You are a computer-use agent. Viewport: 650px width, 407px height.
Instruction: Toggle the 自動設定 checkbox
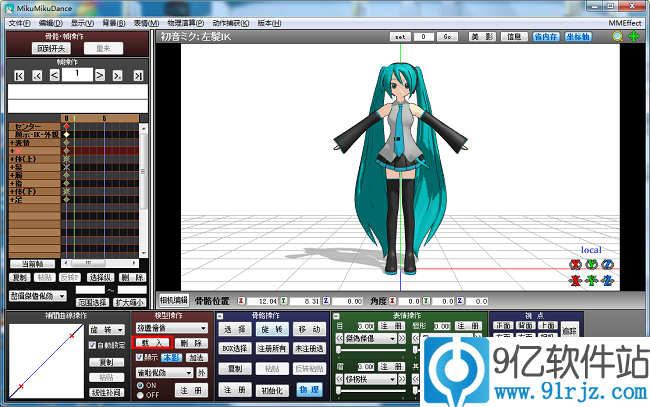tap(90, 345)
